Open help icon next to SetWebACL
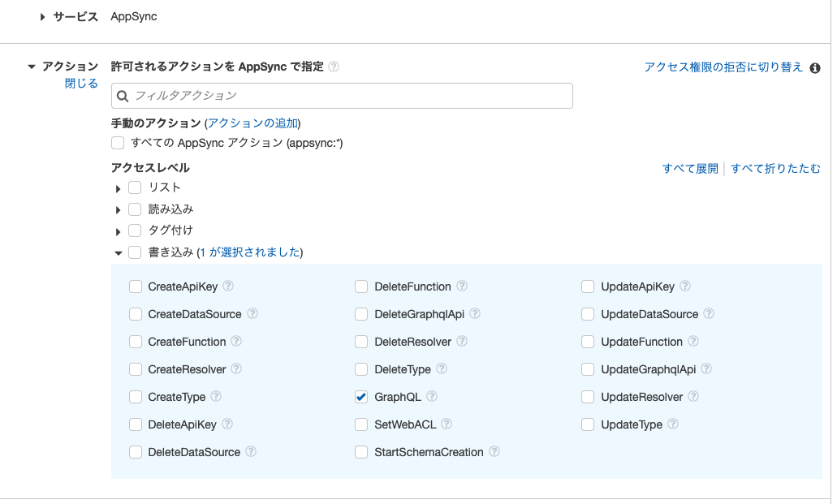 [447, 424]
